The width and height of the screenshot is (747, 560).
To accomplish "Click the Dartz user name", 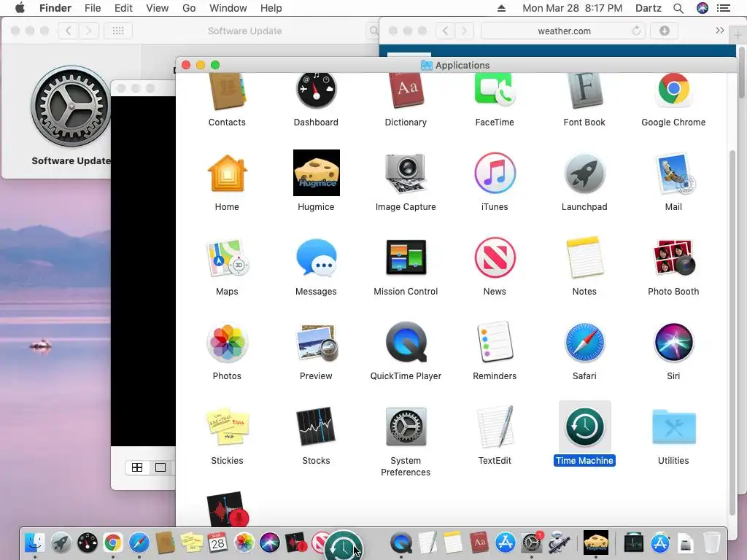I will [648, 8].
